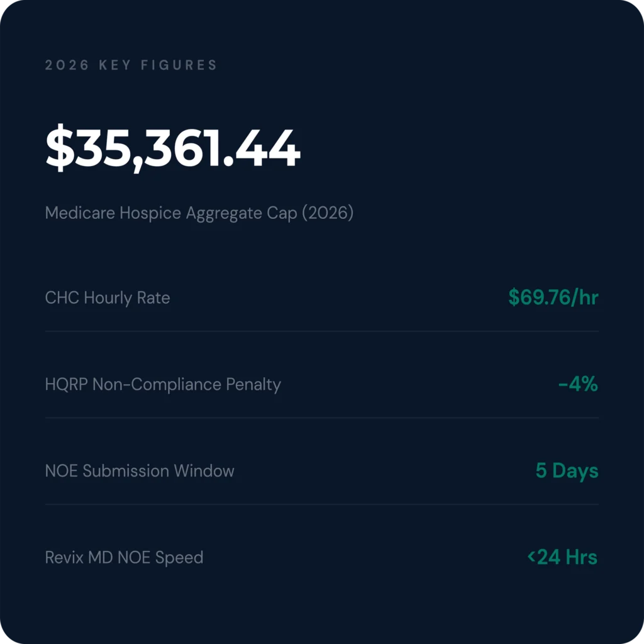Click the 2026 KEY FIGURES heading
This screenshot has width=644, height=644.
pos(131,65)
